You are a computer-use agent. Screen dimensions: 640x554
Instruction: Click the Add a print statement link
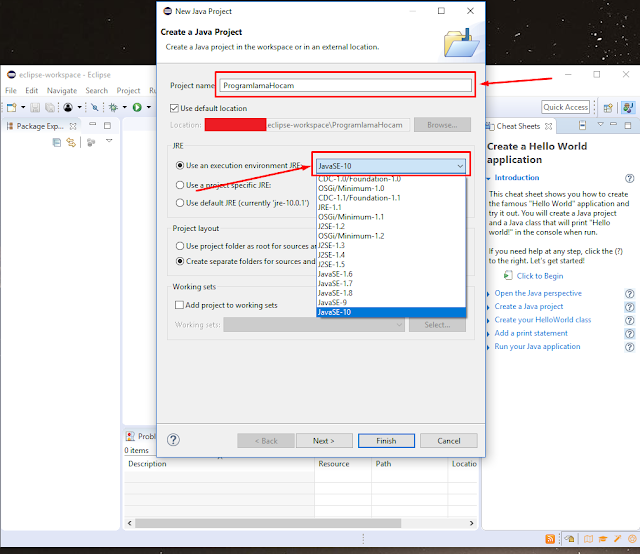531,333
